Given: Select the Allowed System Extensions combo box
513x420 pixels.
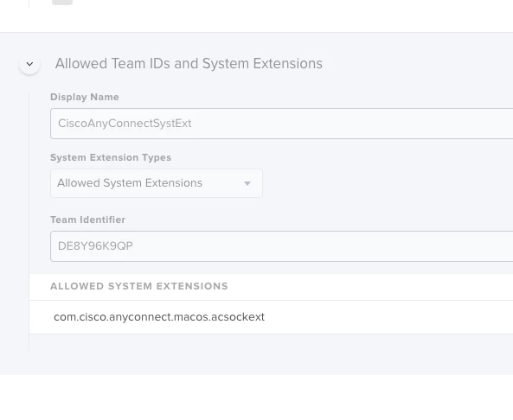Looking at the screenshot, I should (157, 183).
